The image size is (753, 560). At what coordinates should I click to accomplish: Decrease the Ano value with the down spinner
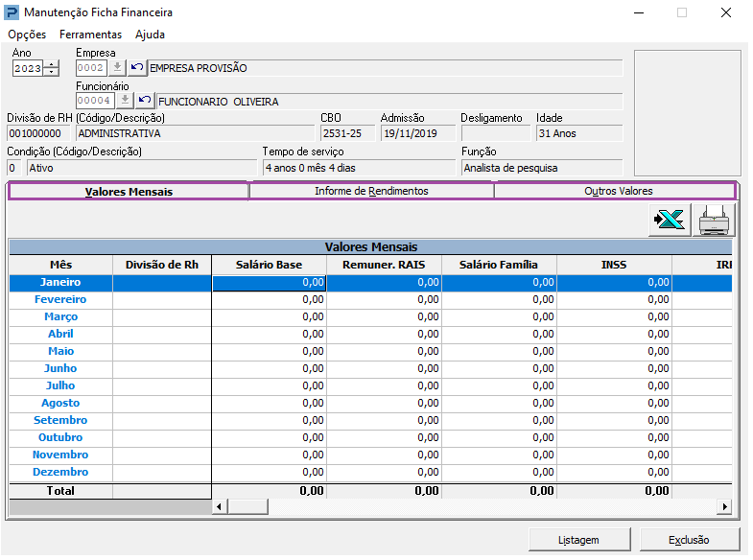(x=52, y=72)
